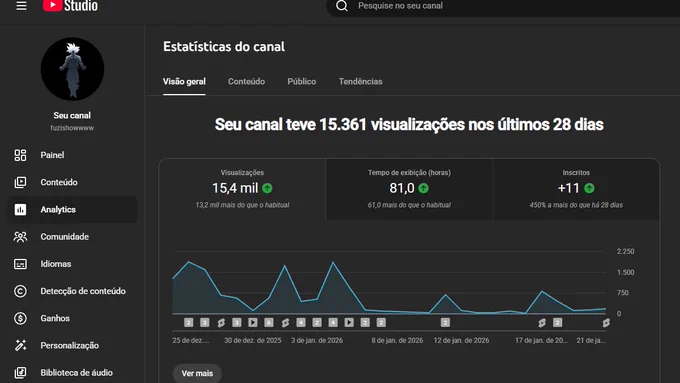
Task: Click the channel handle fuzishowwww
Action: (x=72, y=128)
